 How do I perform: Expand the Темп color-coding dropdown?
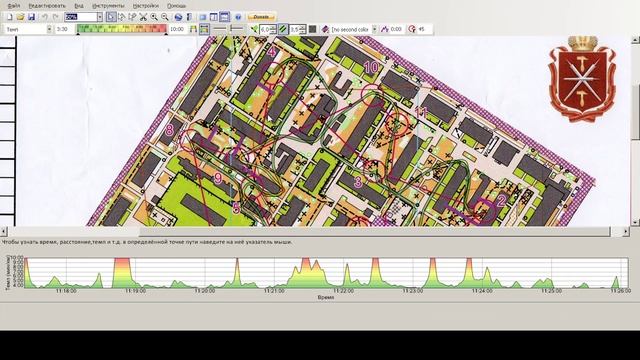[49, 29]
